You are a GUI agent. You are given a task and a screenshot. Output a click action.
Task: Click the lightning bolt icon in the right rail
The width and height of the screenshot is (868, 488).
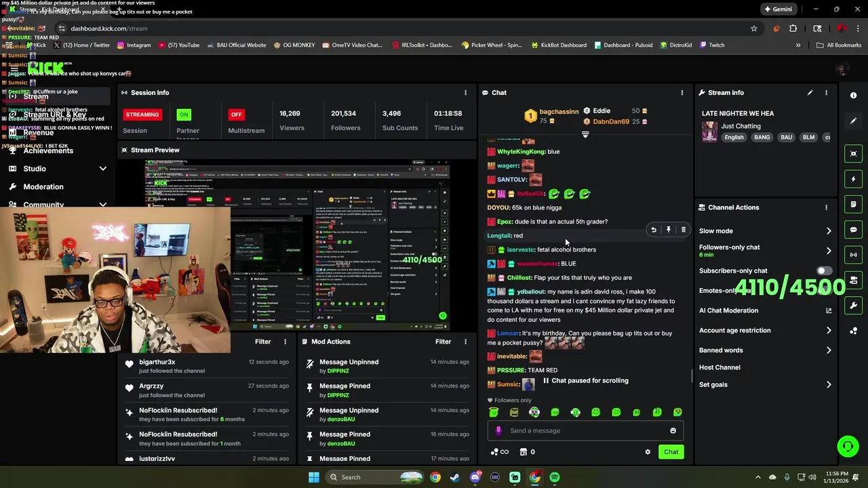(853, 179)
